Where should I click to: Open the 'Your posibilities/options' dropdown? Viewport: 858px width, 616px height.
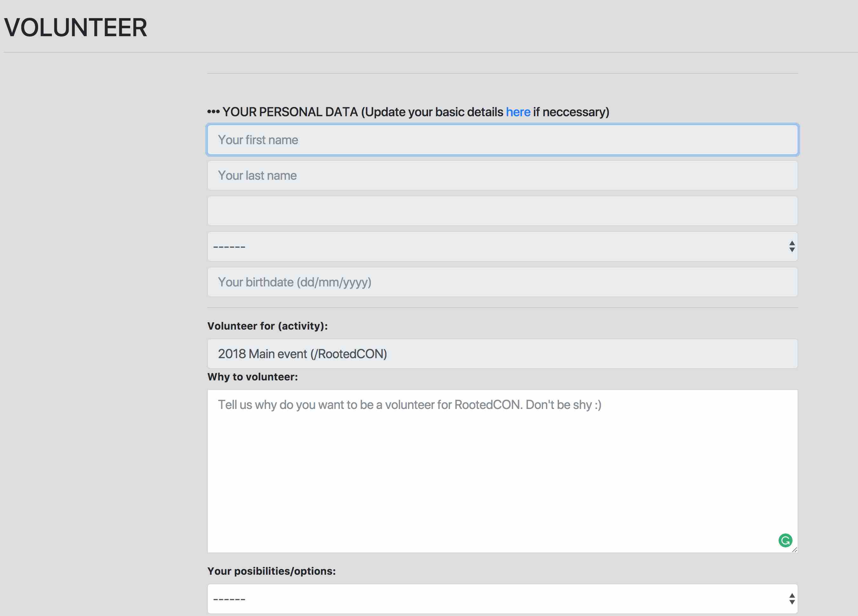pos(502,599)
